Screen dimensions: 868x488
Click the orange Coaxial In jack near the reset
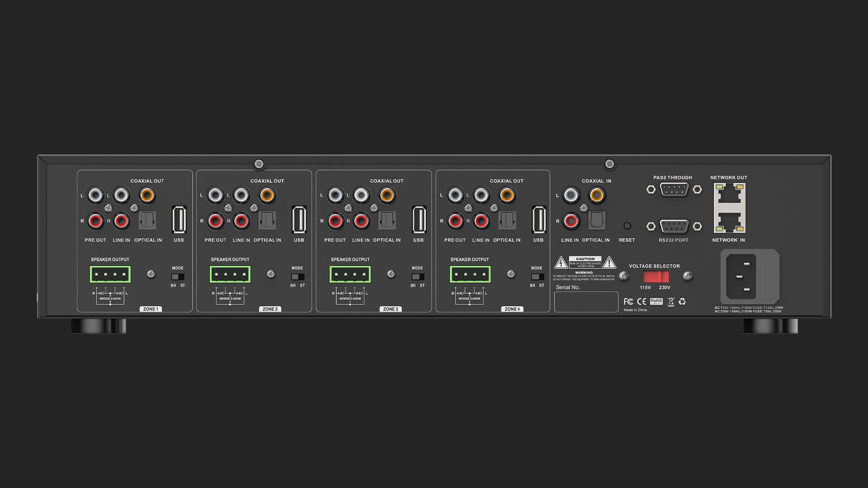point(596,195)
